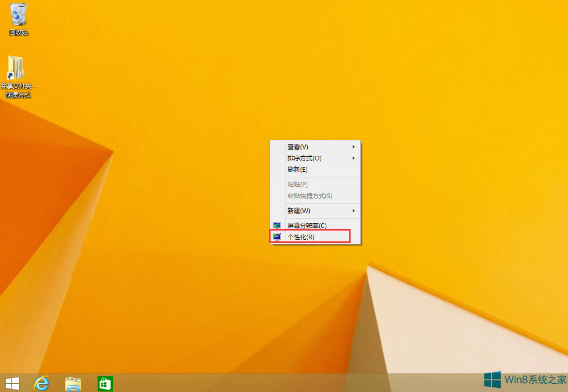Select 屏幕分辨率(C) from the context menu
The image size is (568, 392).
(x=307, y=225)
